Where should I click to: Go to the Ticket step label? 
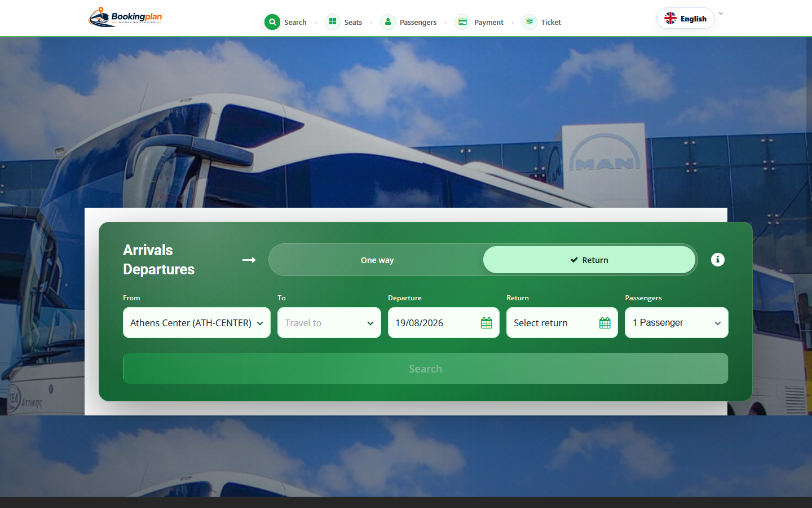click(x=551, y=23)
